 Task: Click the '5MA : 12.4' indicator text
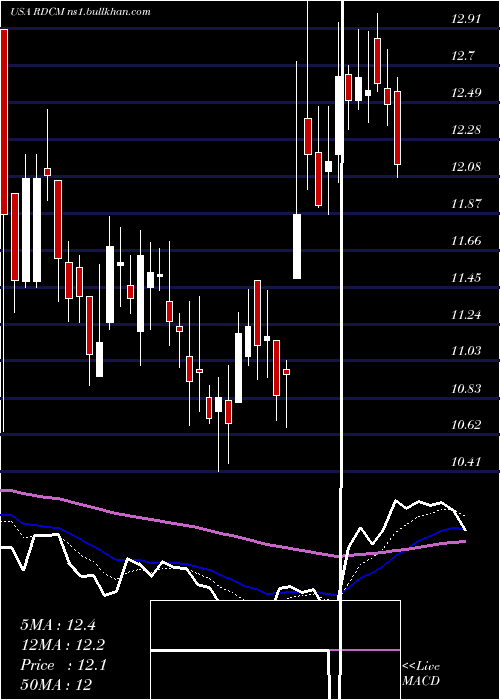point(58,625)
